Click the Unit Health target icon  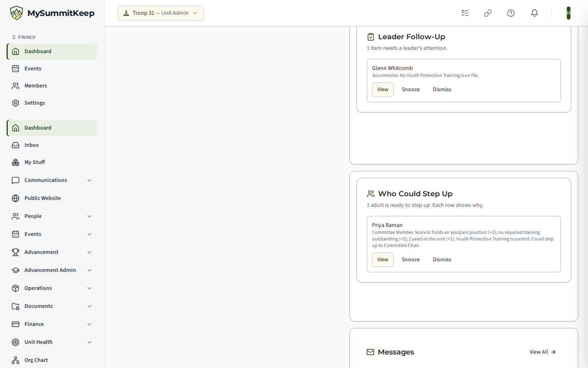[x=16, y=342]
